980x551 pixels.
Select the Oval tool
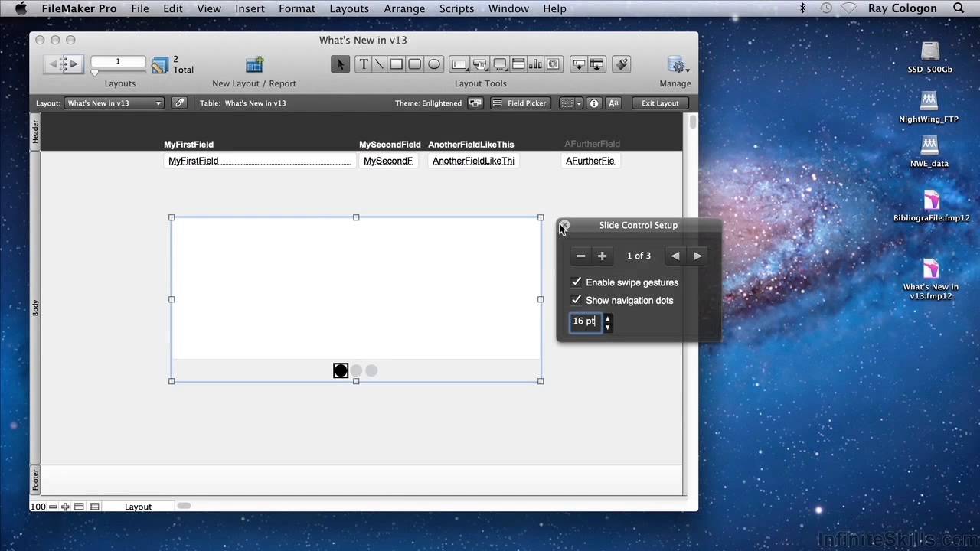[x=433, y=64]
